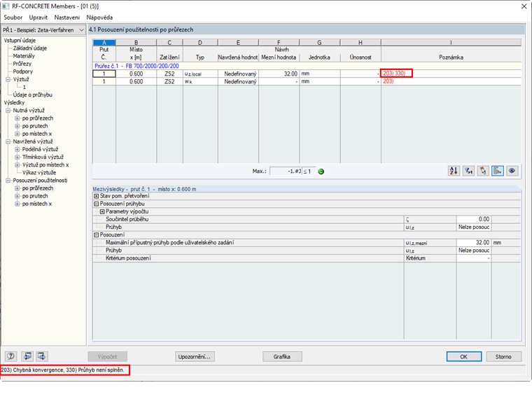Select Údaje o průhybu in the navigator
Screen dimensions: 532x399
click(33, 94)
